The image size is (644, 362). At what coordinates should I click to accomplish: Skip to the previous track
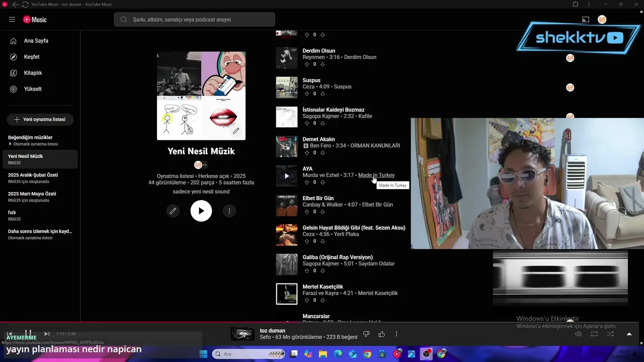click(9, 334)
